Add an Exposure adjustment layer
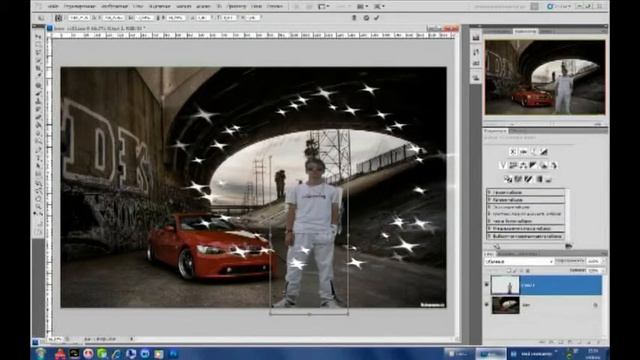Image resolution: width=640 pixels, height=360 pixels. coord(544,151)
